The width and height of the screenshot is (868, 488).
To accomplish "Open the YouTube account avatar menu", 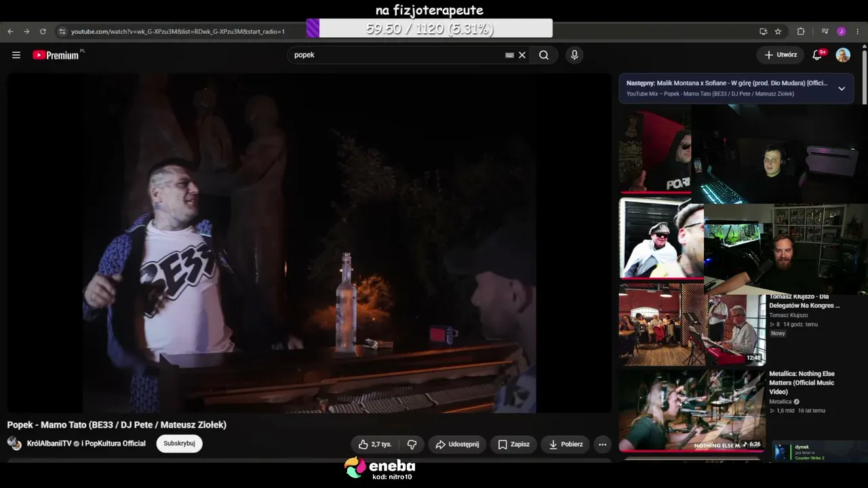I will pyautogui.click(x=843, y=55).
